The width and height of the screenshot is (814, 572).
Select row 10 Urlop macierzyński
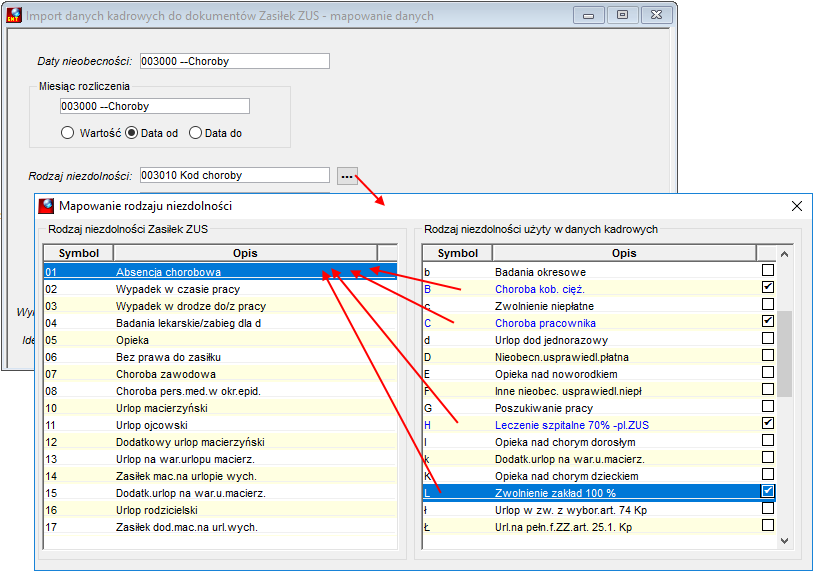(220, 408)
